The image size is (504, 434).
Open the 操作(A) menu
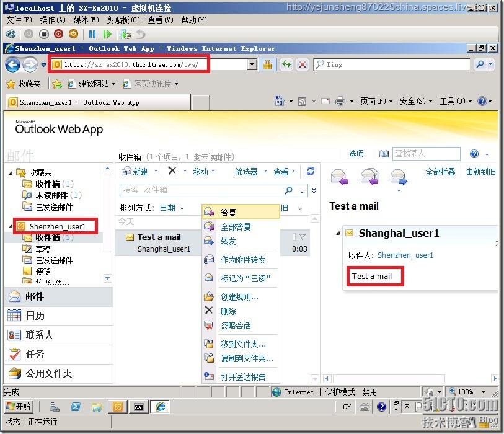(x=53, y=20)
